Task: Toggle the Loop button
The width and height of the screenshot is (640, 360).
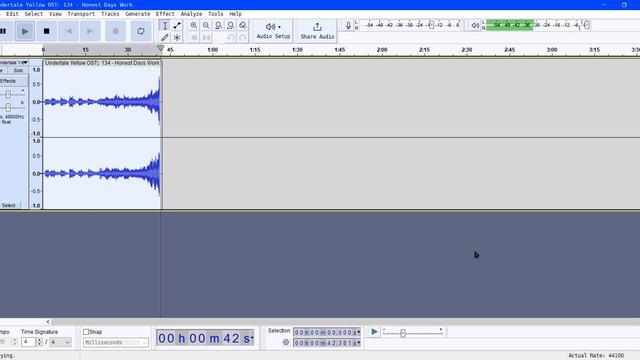Action: (x=140, y=31)
